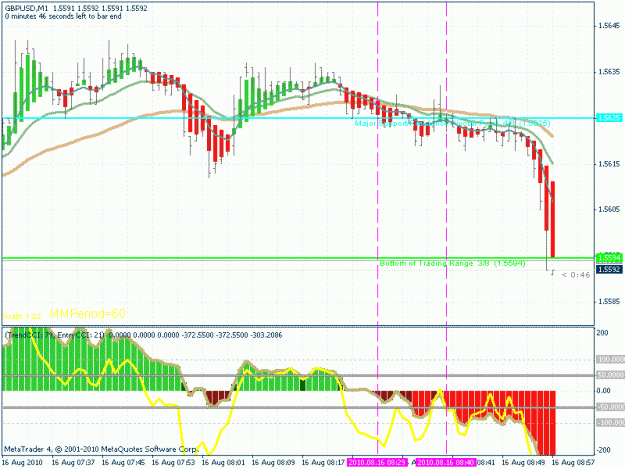Click the '16 Aug 2010' date label
This screenshot has height=469, width=625.
(22, 463)
